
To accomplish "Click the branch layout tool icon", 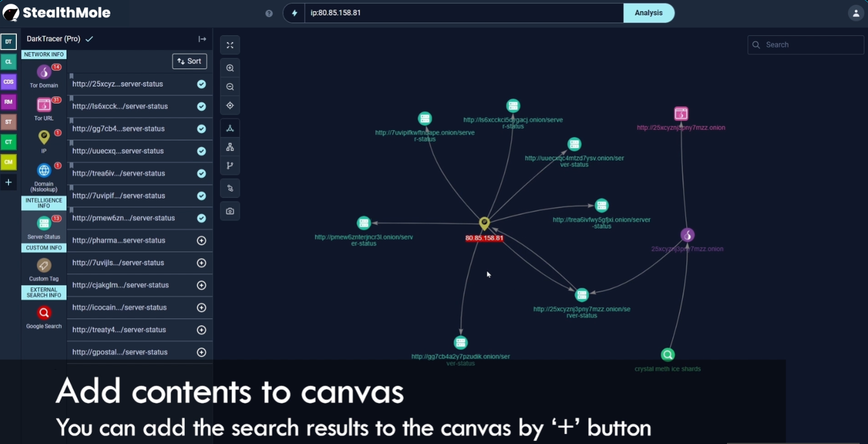I will [230, 165].
